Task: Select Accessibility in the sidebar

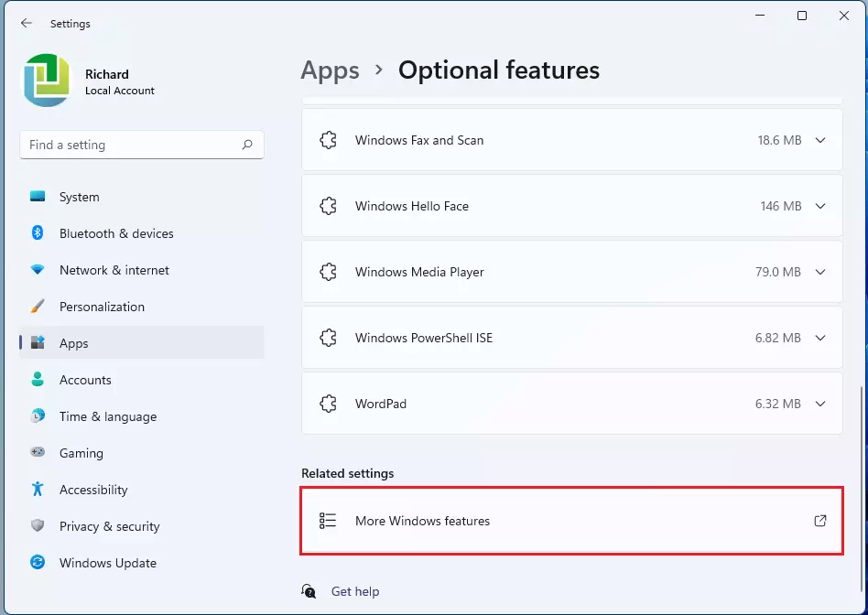Action: (142, 489)
